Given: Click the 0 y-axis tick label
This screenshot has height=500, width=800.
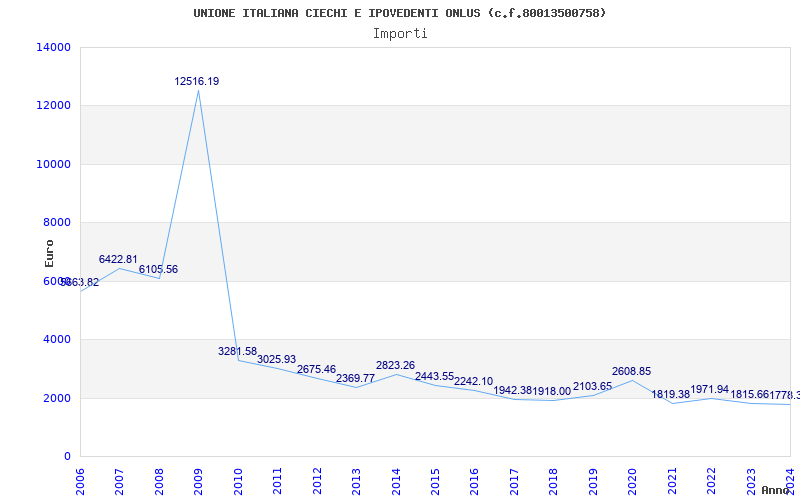Looking at the screenshot, I should point(67,456).
